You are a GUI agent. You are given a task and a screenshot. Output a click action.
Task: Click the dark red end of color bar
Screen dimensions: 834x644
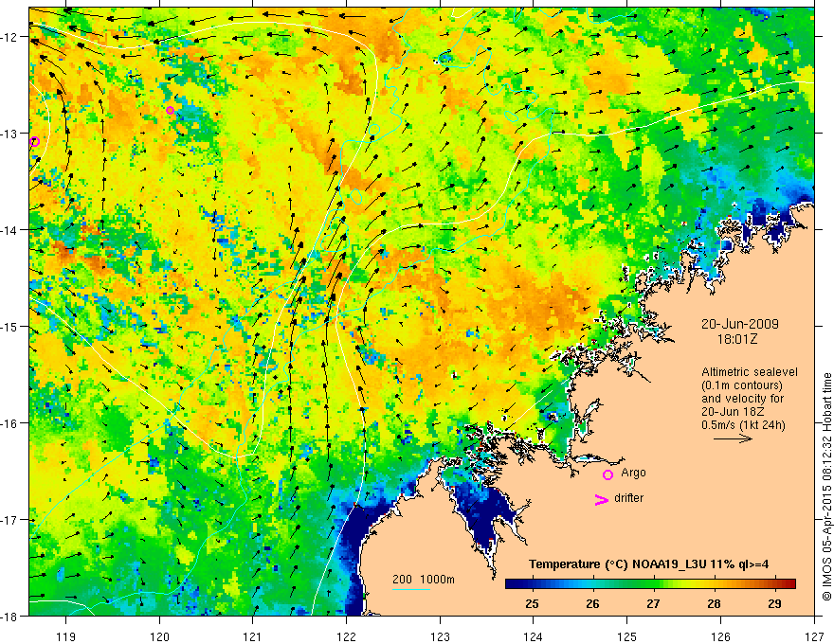click(x=790, y=584)
